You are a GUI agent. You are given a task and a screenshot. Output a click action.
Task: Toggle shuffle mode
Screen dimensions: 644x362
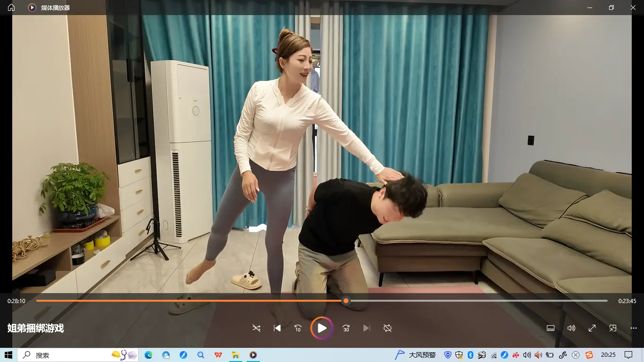(256, 328)
